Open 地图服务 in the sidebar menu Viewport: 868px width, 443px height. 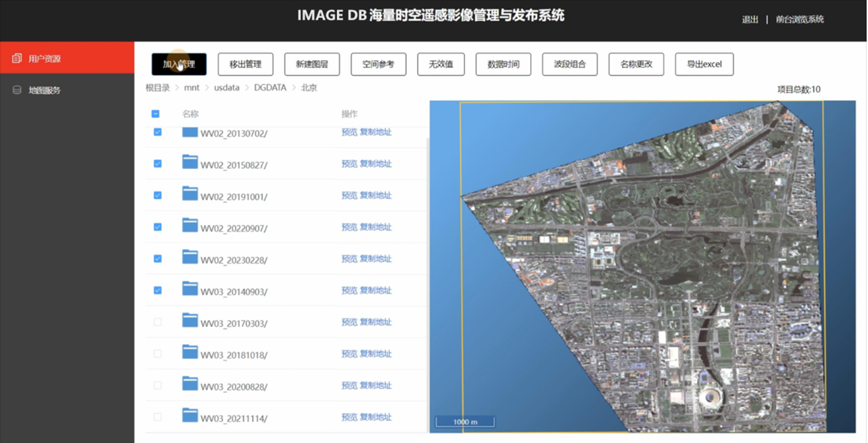point(44,90)
